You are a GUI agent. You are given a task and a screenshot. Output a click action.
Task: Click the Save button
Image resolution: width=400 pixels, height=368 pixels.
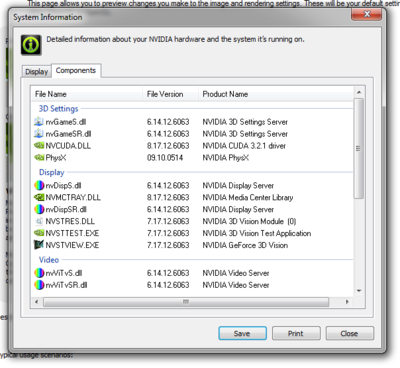pyautogui.click(x=242, y=333)
